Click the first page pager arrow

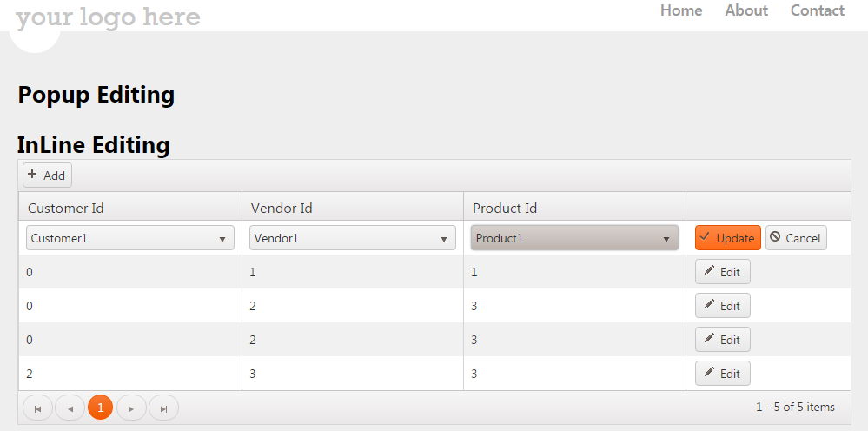click(x=37, y=408)
